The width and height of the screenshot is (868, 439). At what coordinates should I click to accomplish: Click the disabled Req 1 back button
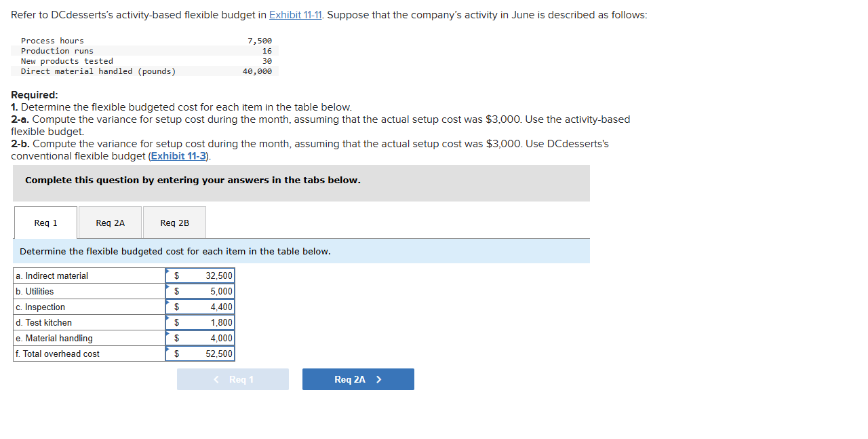(233, 379)
